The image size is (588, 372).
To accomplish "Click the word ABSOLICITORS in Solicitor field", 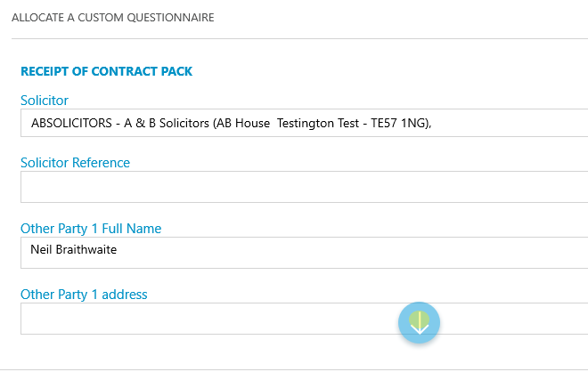I will [x=71, y=123].
